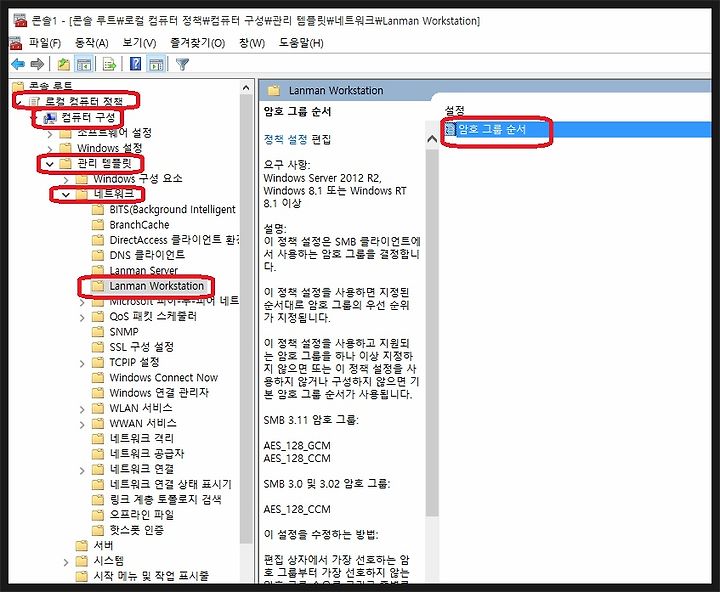
Task: Select 오프라인 파일 tree folder
Action: click(141, 515)
